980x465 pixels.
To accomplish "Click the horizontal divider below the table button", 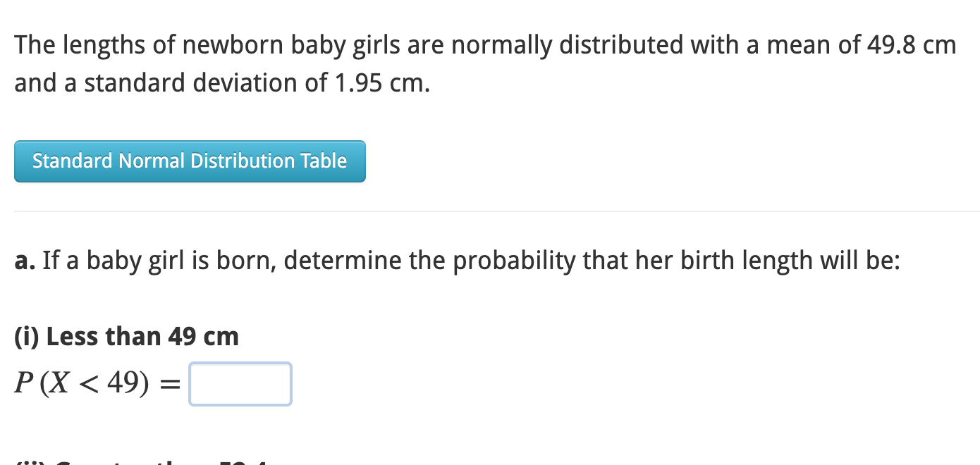I will [x=490, y=209].
